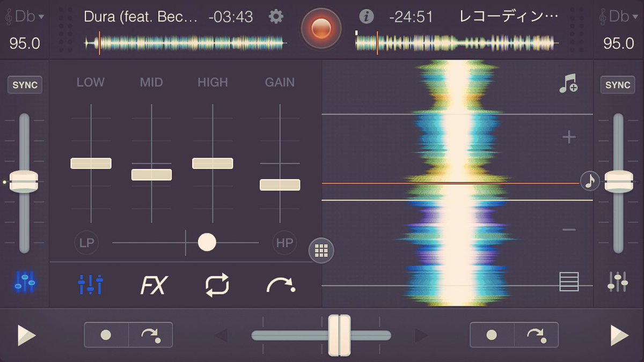Open track info icon

click(367, 17)
